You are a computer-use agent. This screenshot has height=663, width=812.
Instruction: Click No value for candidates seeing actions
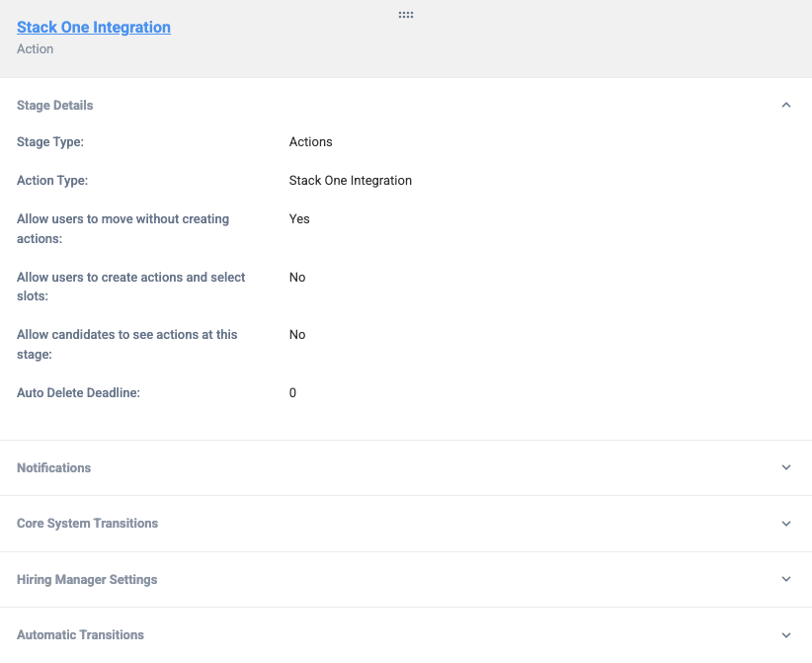[297, 335]
